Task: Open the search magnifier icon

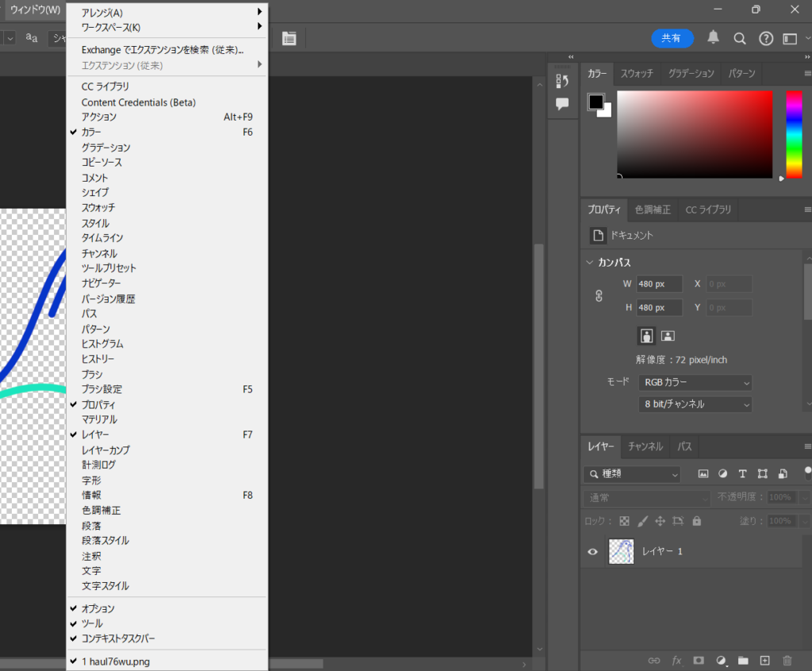Action: pyautogui.click(x=740, y=38)
